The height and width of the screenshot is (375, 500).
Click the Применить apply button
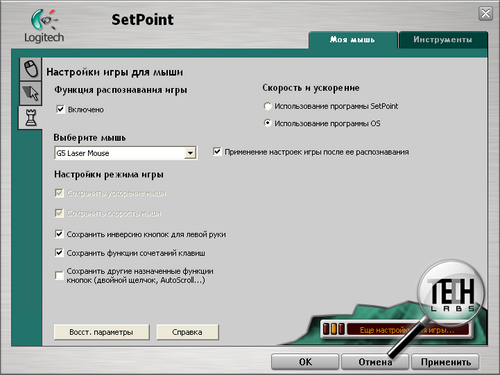(x=445, y=362)
